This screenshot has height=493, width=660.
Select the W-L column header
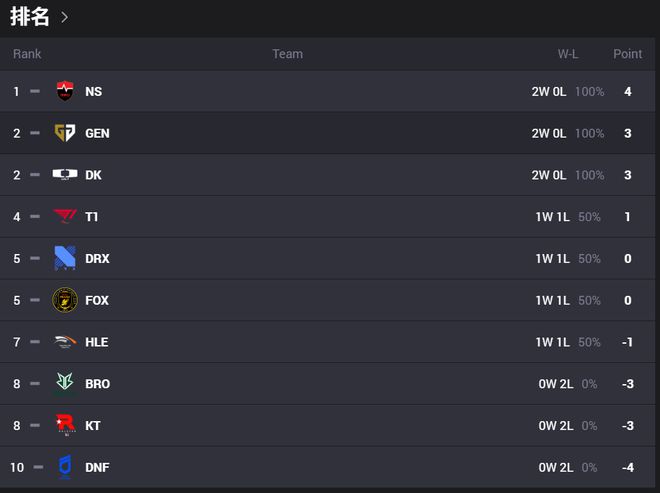[x=568, y=54]
